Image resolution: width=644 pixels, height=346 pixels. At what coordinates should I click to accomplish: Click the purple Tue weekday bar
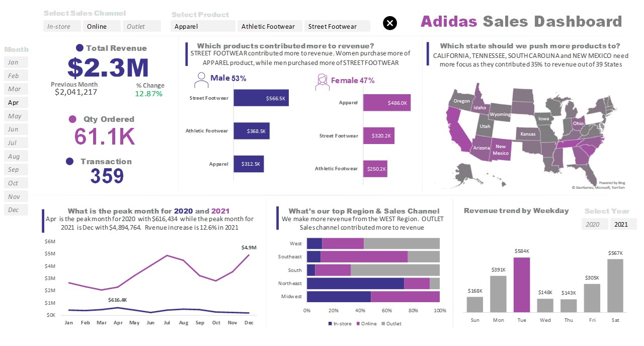[522, 285]
